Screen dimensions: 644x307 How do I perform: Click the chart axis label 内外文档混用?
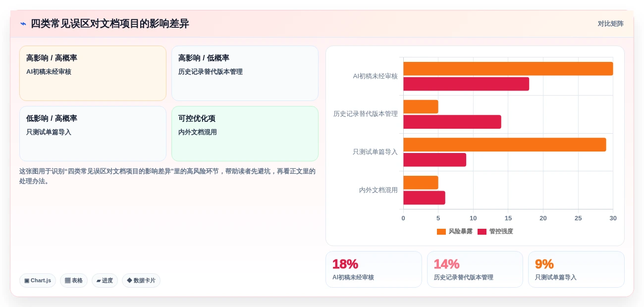pyautogui.click(x=378, y=190)
